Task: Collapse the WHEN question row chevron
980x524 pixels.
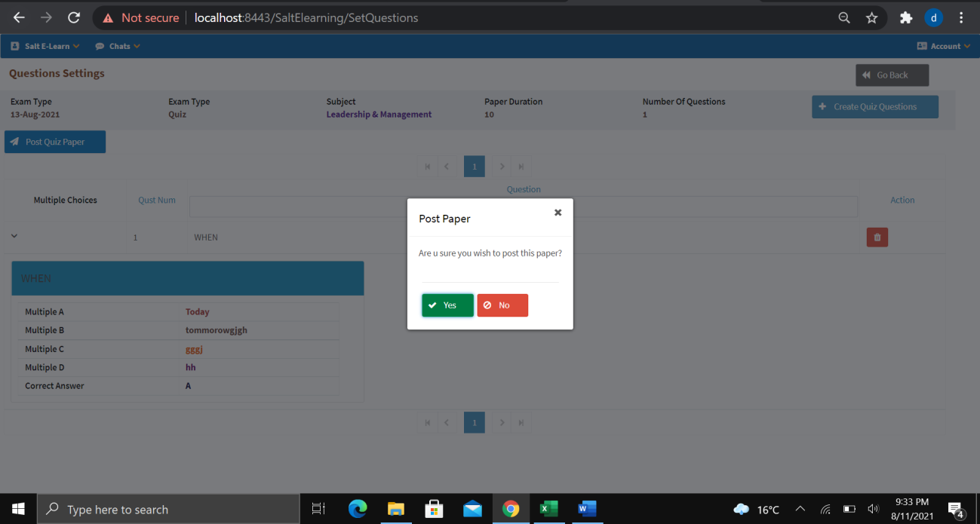Action: point(14,236)
